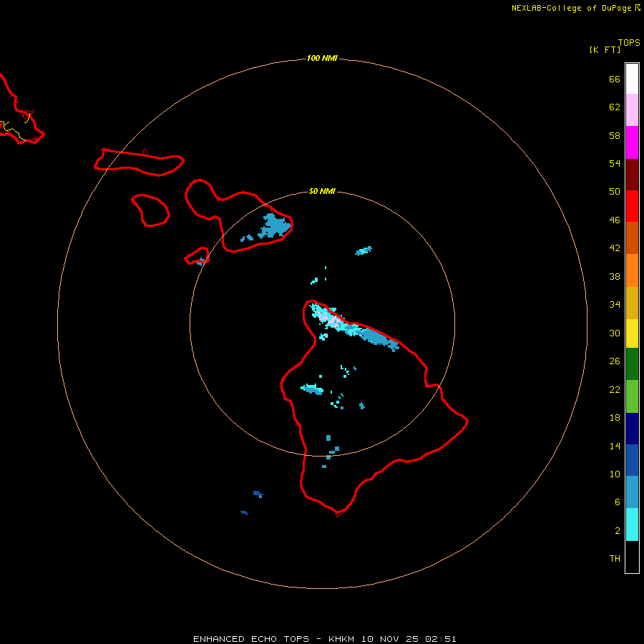
Task: Click the dark blue echo southwest offshore
Action: 258,494
